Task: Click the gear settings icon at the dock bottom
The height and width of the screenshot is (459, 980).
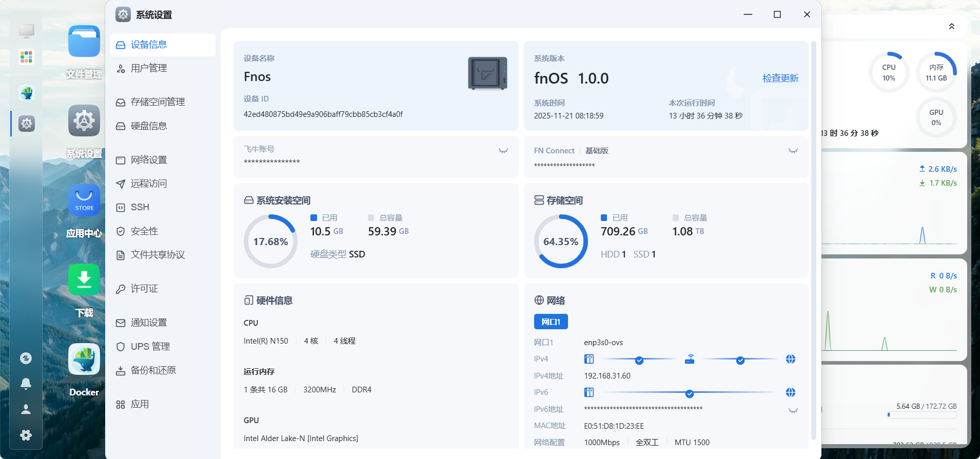Action: 26,435
